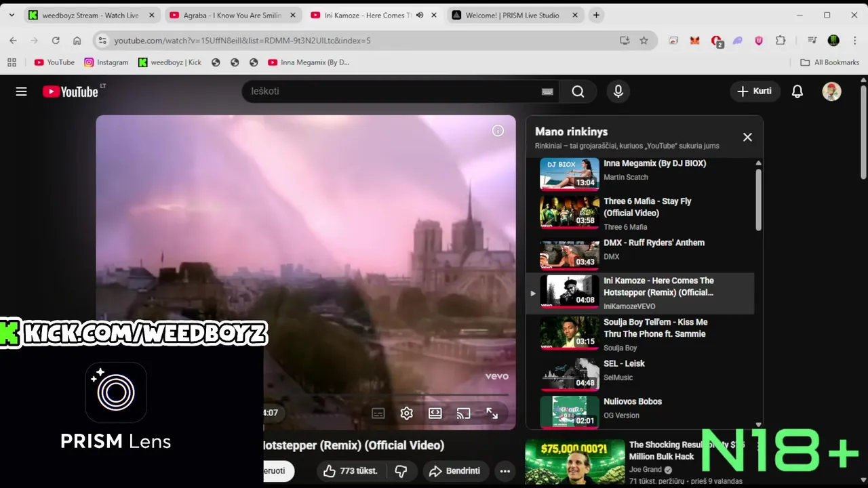Open YouTube notifications bell
This screenshot has width=868, height=488.
pos(797,91)
